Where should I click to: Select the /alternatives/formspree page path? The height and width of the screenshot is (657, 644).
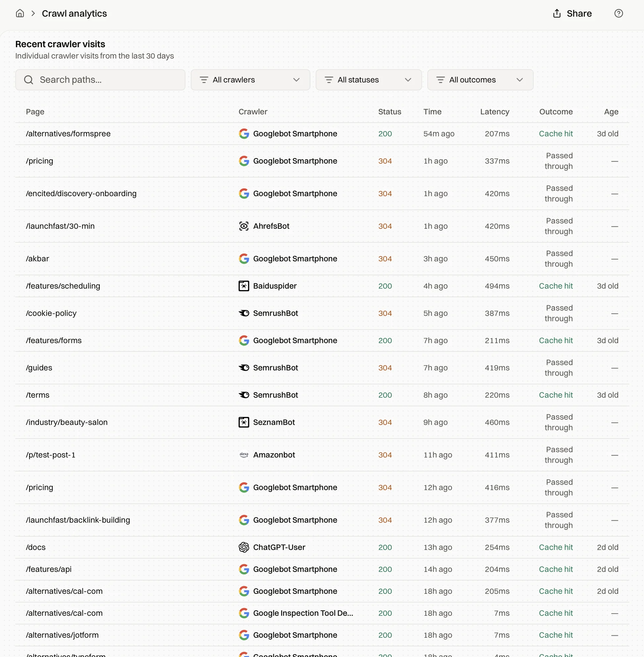(68, 133)
